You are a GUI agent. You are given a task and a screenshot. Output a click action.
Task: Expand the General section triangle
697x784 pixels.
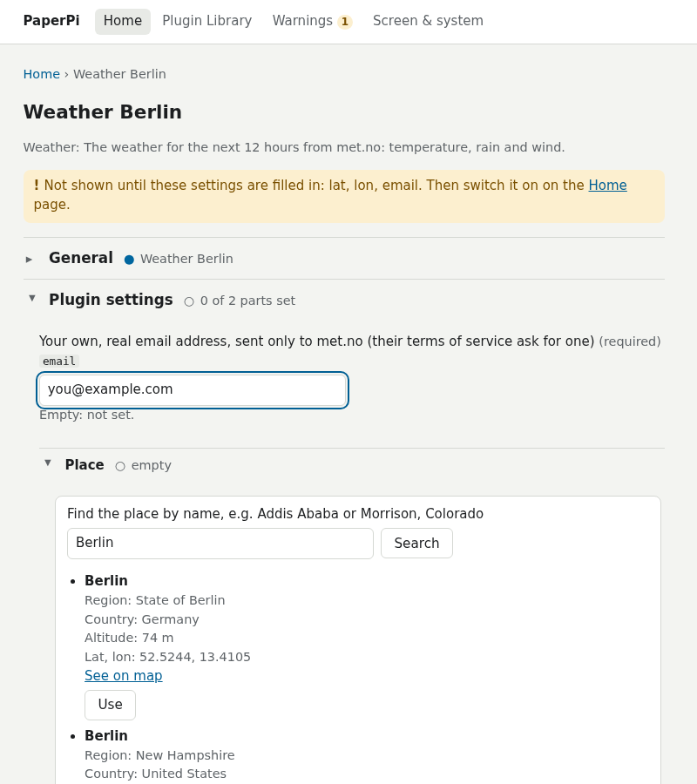pos(29,260)
